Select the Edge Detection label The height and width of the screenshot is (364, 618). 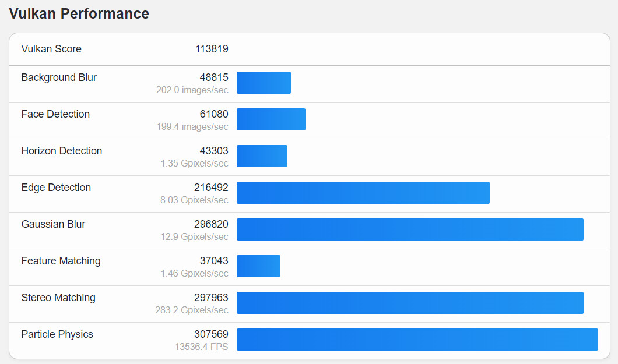click(x=56, y=188)
